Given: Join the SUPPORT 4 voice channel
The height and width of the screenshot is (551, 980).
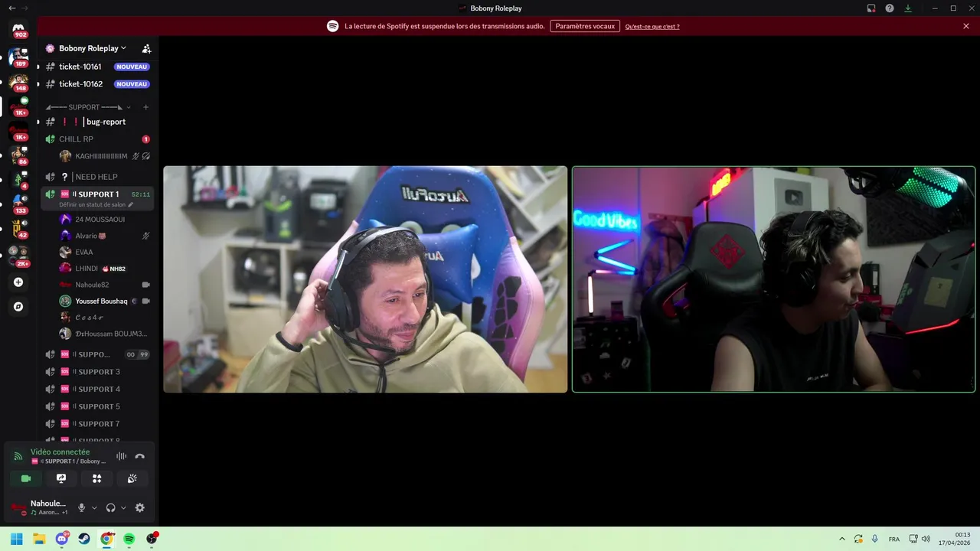Looking at the screenshot, I should pos(97,389).
